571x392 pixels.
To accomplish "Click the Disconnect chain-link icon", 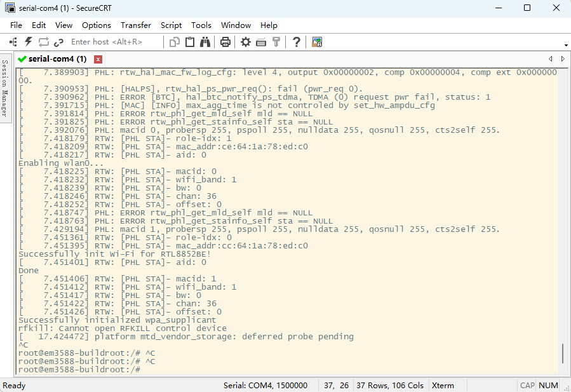I will click(x=58, y=43).
